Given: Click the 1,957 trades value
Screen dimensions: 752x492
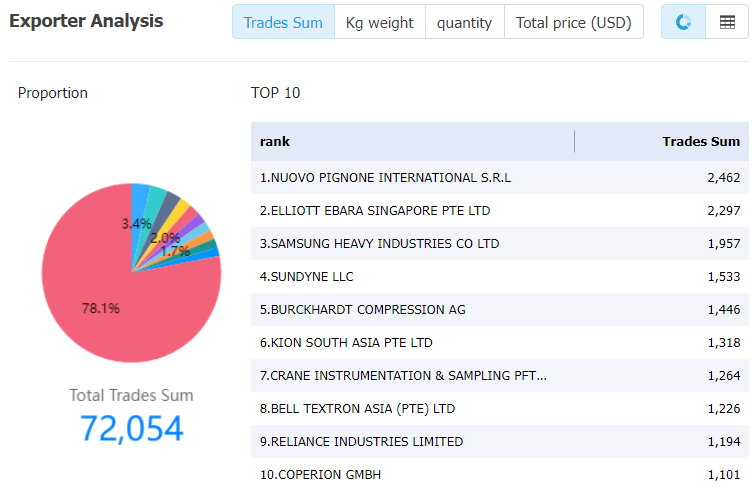Looking at the screenshot, I should pos(724,244).
